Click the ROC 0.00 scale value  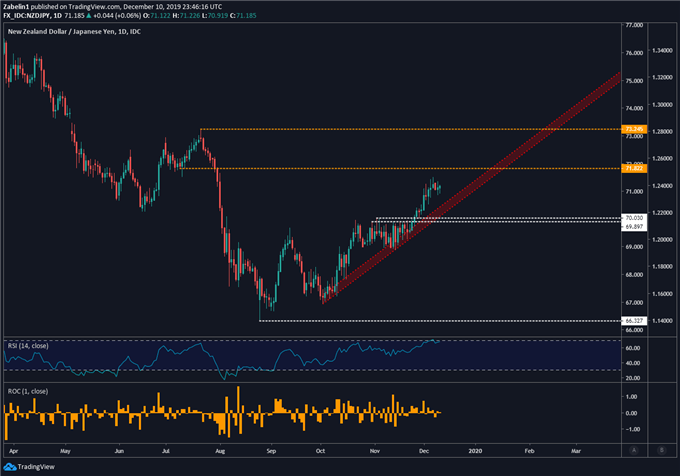(x=631, y=413)
